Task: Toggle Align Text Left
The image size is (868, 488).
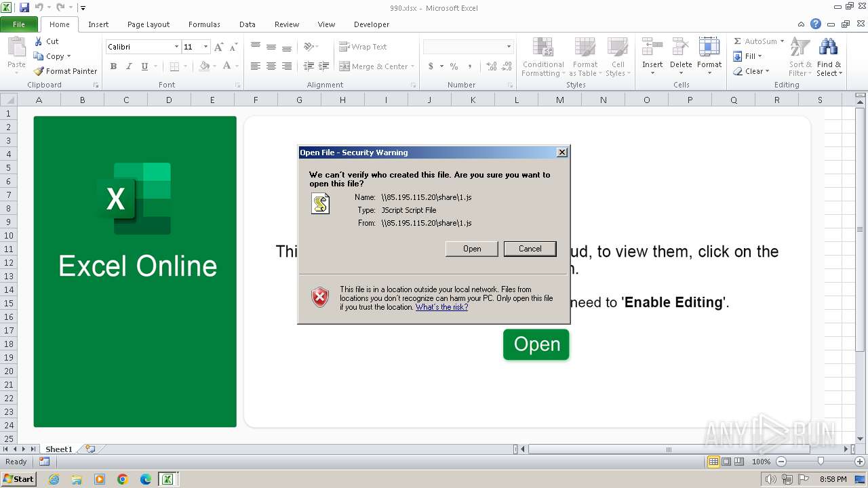Action: pos(256,66)
